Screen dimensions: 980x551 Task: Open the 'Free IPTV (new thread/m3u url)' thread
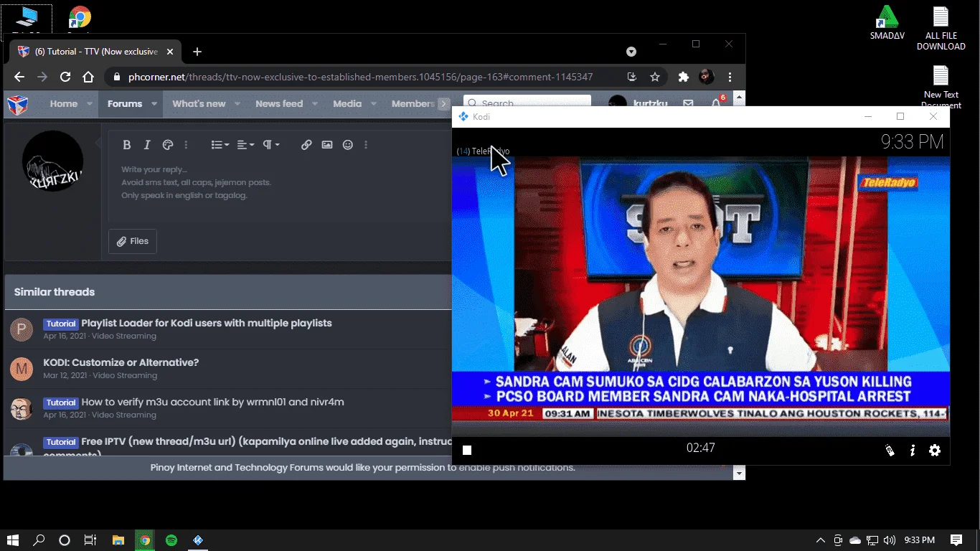click(x=266, y=442)
